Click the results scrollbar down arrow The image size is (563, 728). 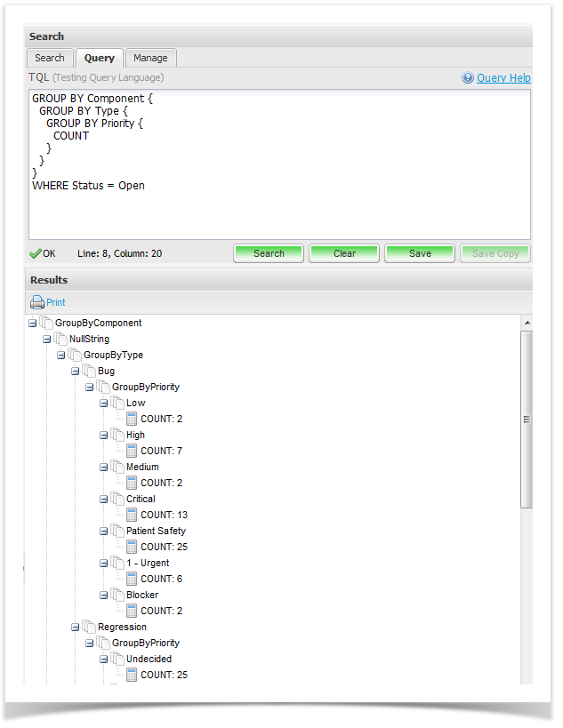[527, 678]
